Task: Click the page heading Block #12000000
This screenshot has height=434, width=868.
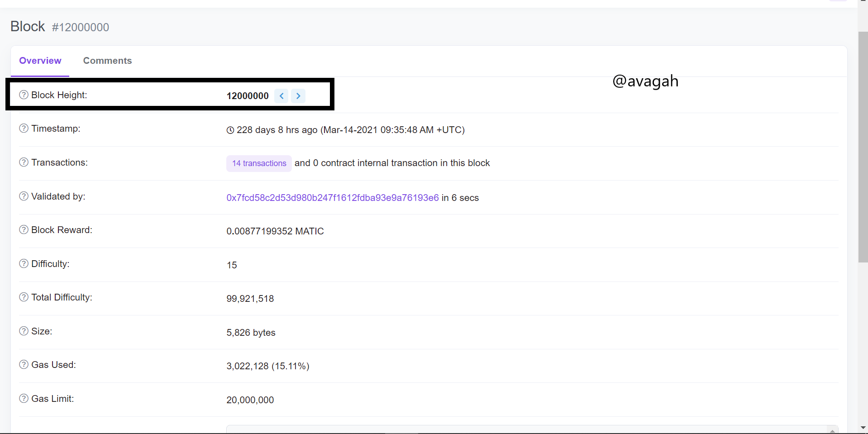Action: [x=60, y=27]
